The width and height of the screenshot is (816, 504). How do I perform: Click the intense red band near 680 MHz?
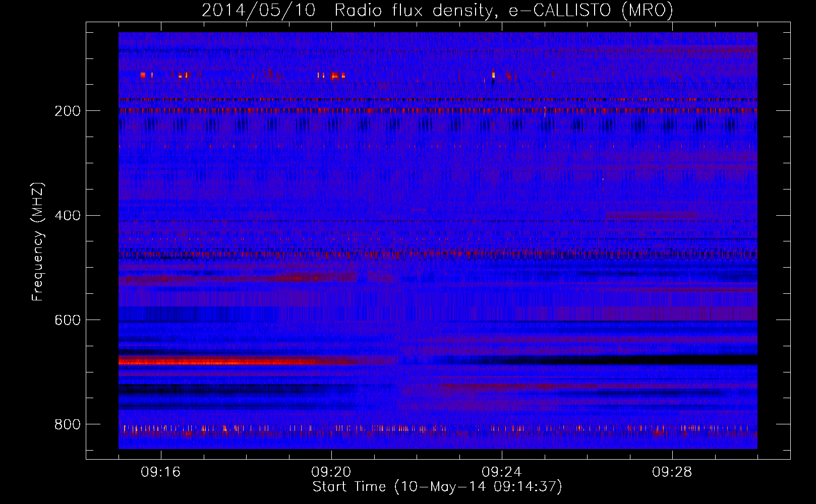tap(237, 360)
